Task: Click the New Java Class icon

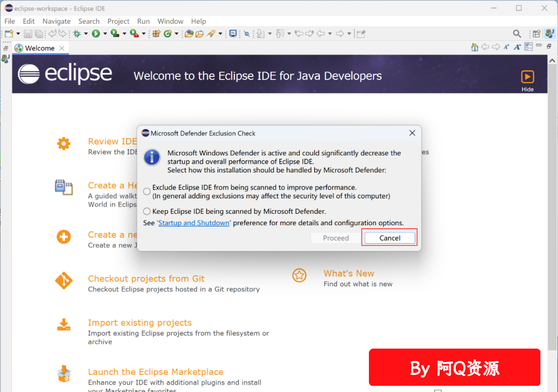Action: coord(167,34)
